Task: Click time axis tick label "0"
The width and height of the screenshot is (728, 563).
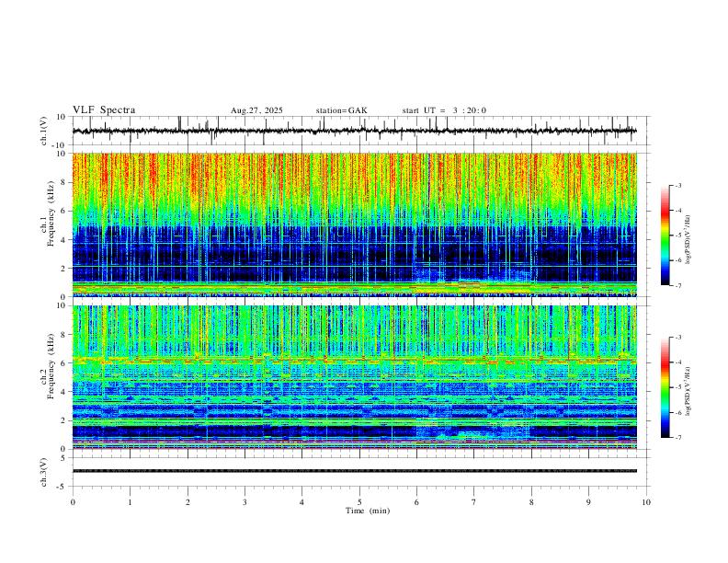Action: 73,502
